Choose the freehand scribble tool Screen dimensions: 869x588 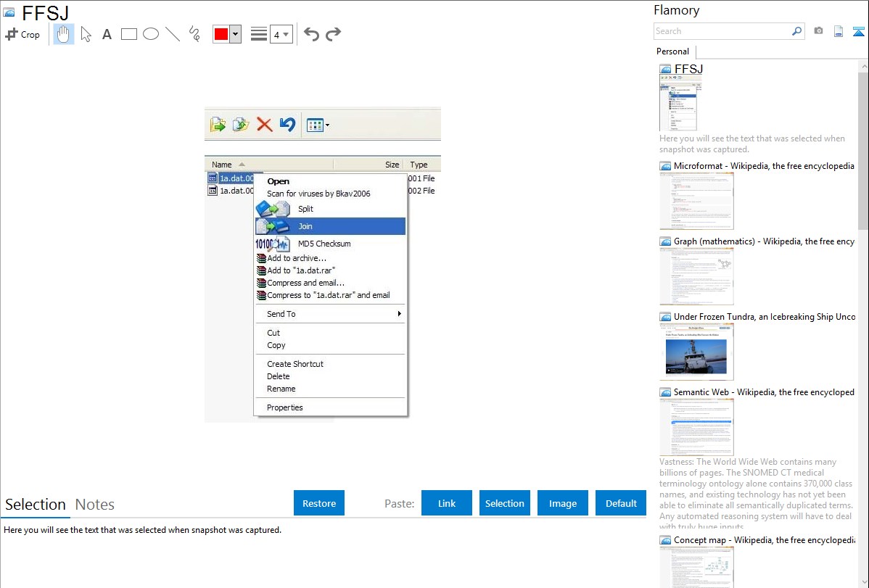[x=194, y=34]
